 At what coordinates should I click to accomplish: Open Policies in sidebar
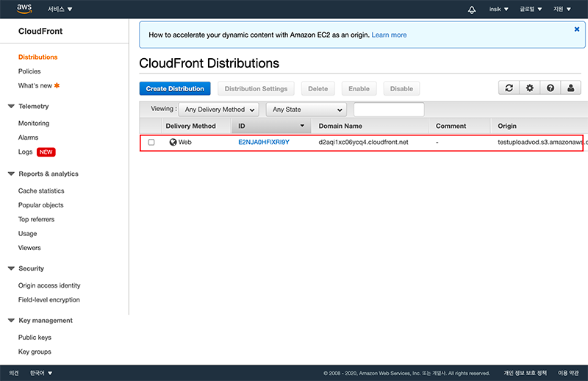tap(29, 71)
